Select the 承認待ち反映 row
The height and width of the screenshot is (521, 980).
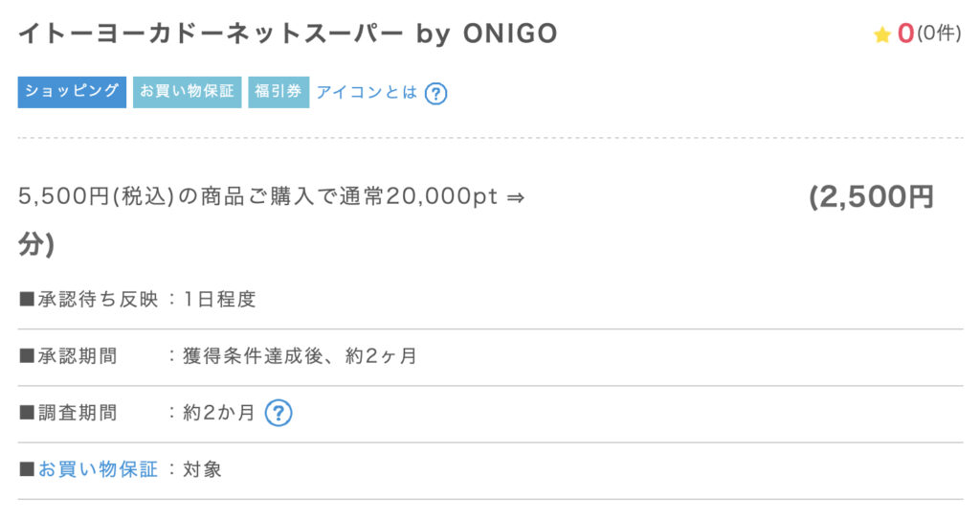pyautogui.click(x=490, y=300)
